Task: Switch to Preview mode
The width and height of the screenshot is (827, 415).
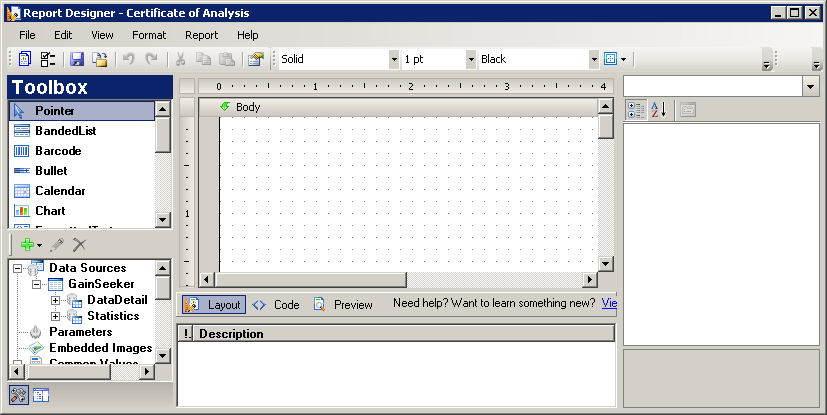Action: [x=343, y=305]
